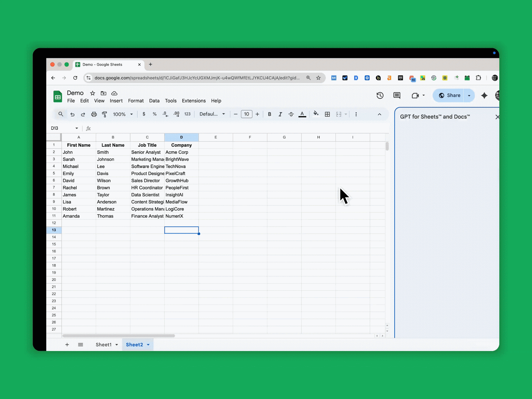Open the search in the menus icon
532x399 pixels.
(x=61, y=114)
